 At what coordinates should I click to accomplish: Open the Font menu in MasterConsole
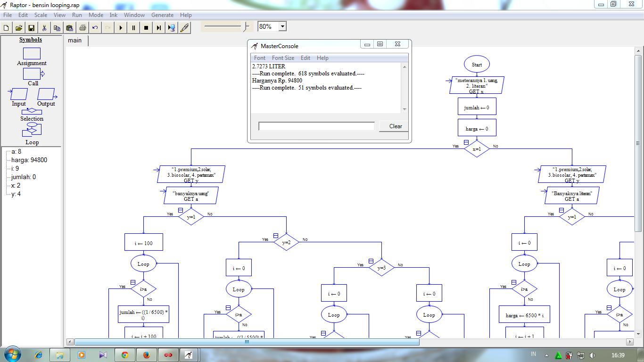click(260, 58)
